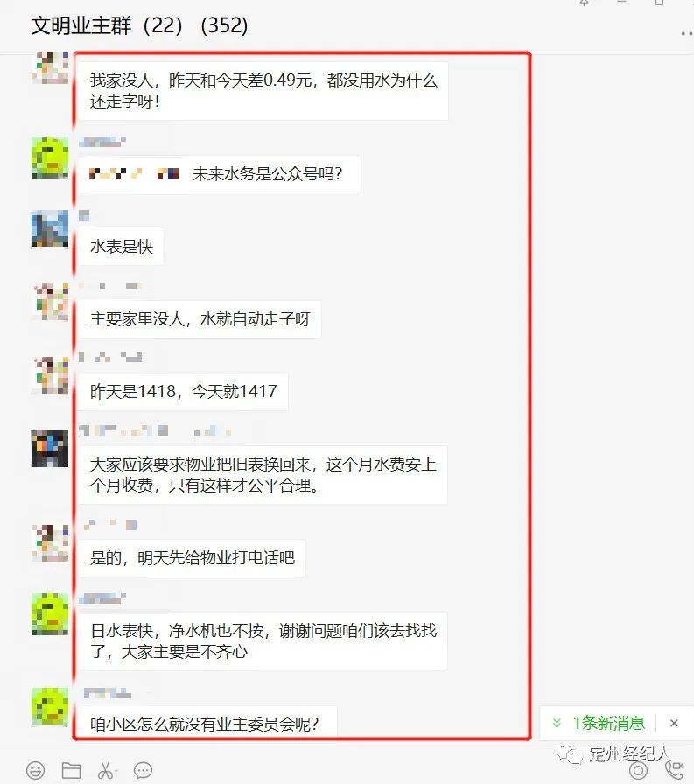The image size is (694, 784).
Task: Start a voice call with phone icon
Action: click(675, 770)
